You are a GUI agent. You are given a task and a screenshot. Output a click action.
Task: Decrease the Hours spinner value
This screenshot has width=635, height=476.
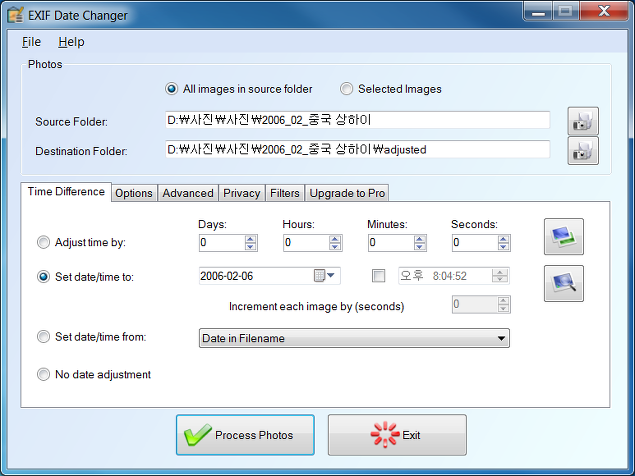tap(335, 246)
